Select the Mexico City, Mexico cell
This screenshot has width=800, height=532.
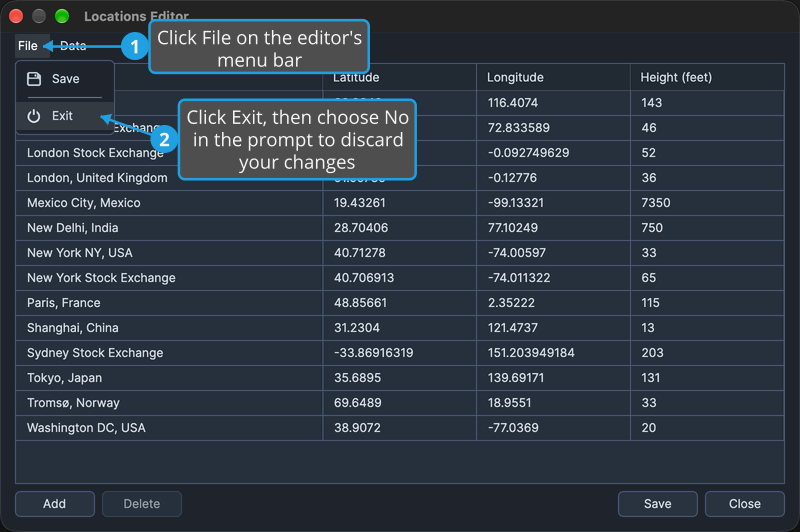click(x=169, y=203)
